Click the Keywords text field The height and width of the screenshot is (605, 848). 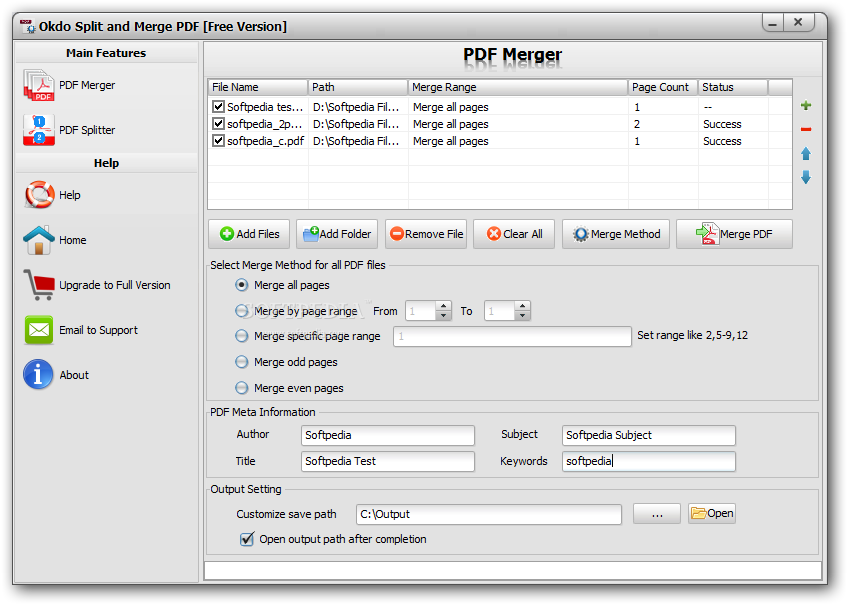(x=649, y=461)
